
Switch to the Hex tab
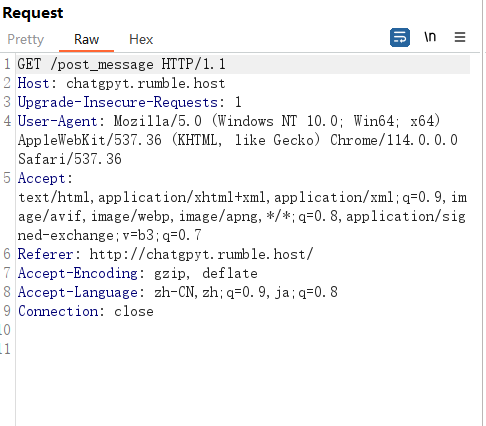point(141,39)
